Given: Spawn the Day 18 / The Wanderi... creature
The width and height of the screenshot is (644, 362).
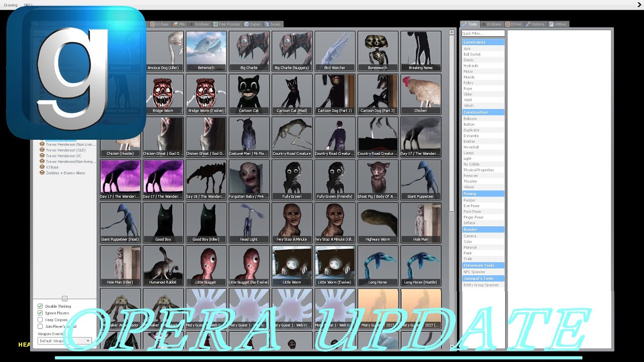Looking at the screenshot, I should 206,179.
